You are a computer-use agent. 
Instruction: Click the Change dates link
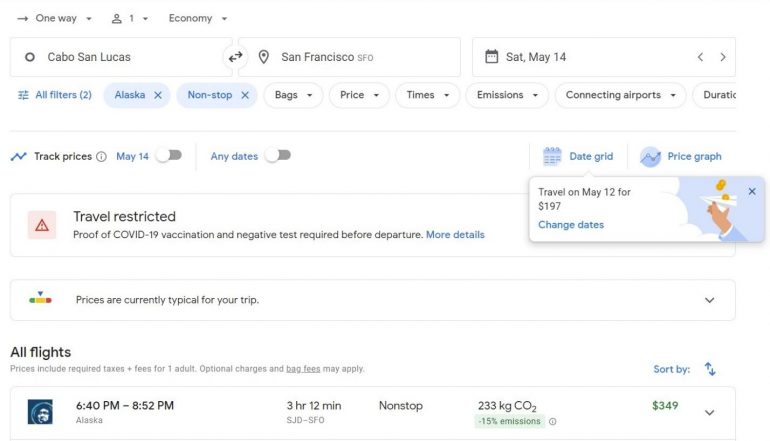[571, 225]
